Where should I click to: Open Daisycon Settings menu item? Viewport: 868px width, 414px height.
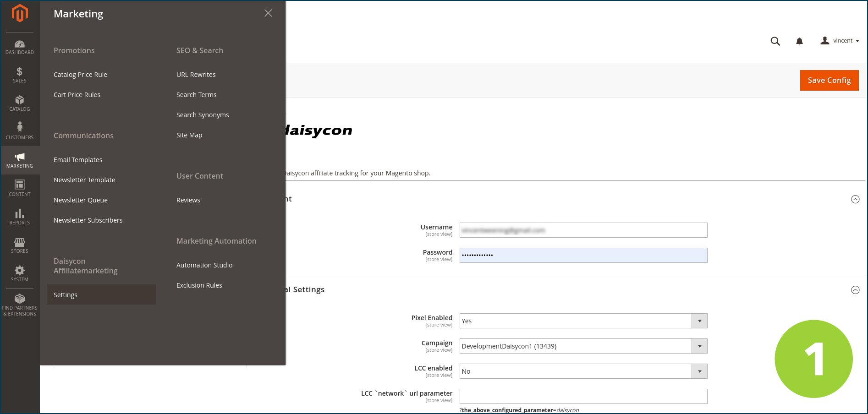[x=101, y=295]
